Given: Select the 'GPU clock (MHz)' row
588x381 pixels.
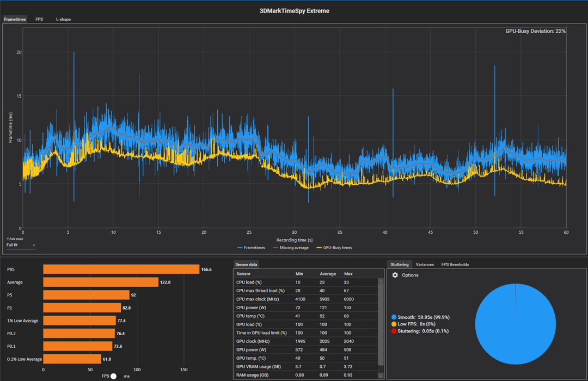Looking at the screenshot, I should 306,341.
